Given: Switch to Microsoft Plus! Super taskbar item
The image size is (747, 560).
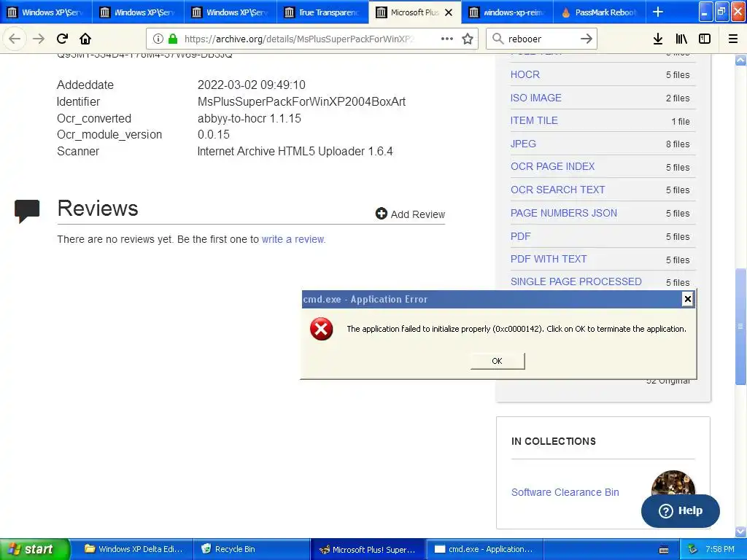Looking at the screenshot, I should 368,549.
